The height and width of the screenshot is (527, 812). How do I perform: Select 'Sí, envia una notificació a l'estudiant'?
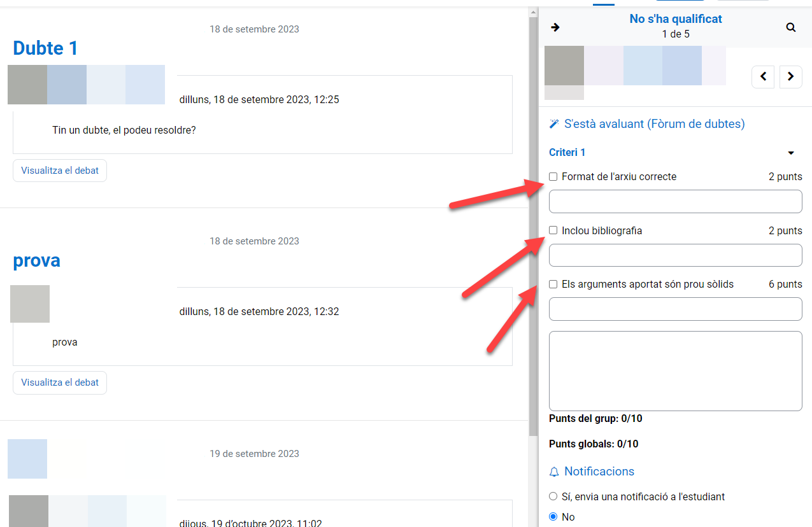coord(553,496)
